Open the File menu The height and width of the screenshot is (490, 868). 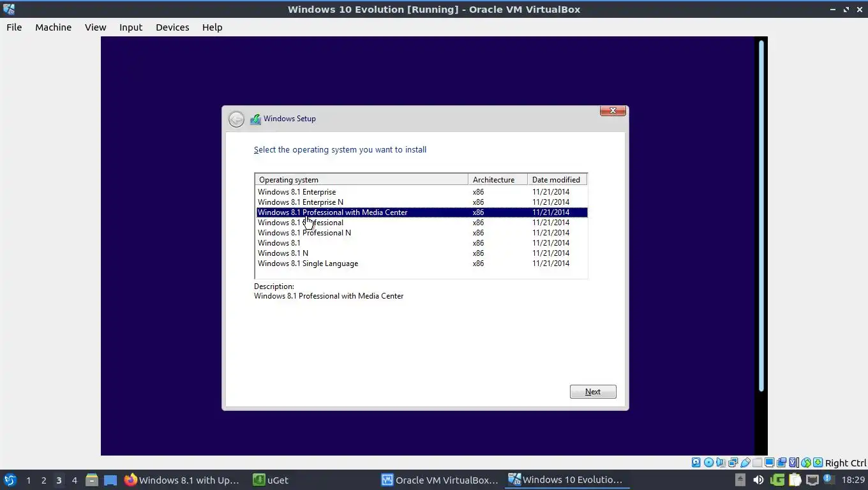coord(14,27)
